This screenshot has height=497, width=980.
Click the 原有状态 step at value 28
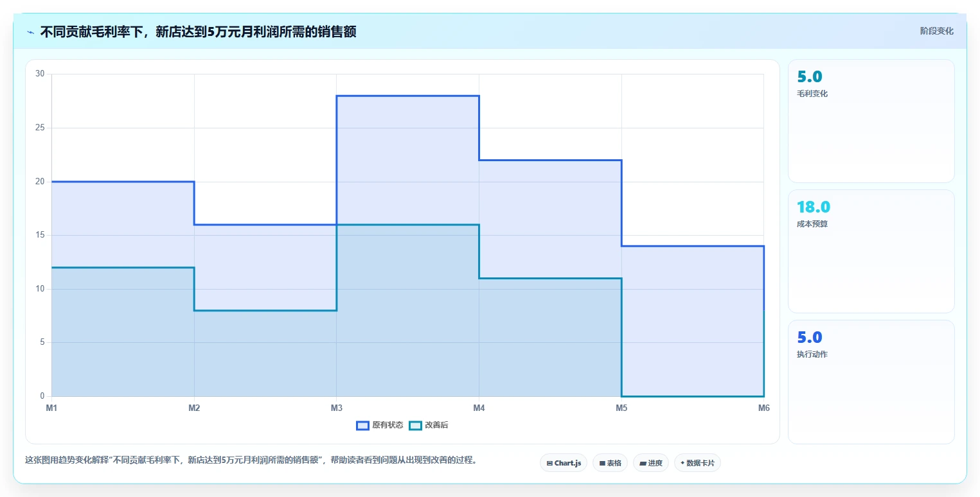point(407,96)
